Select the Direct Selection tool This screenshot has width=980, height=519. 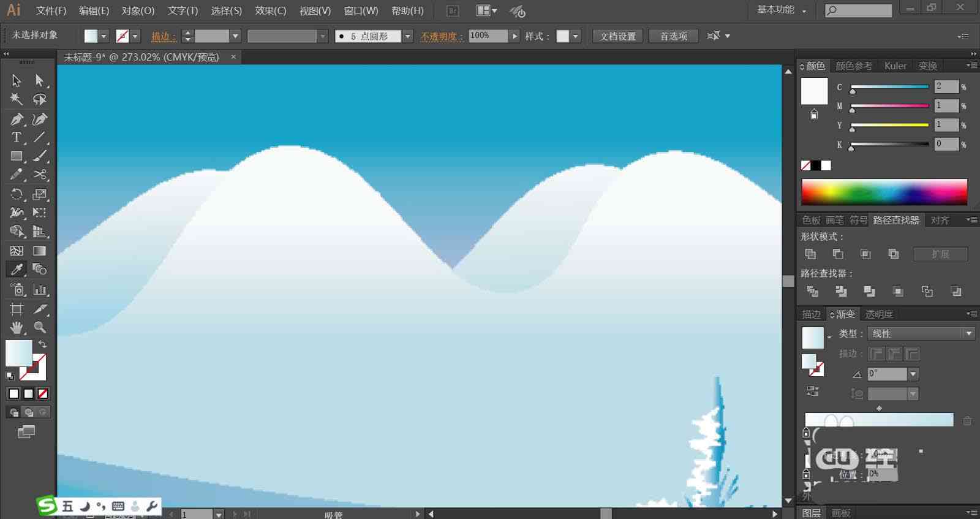coord(40,80)
